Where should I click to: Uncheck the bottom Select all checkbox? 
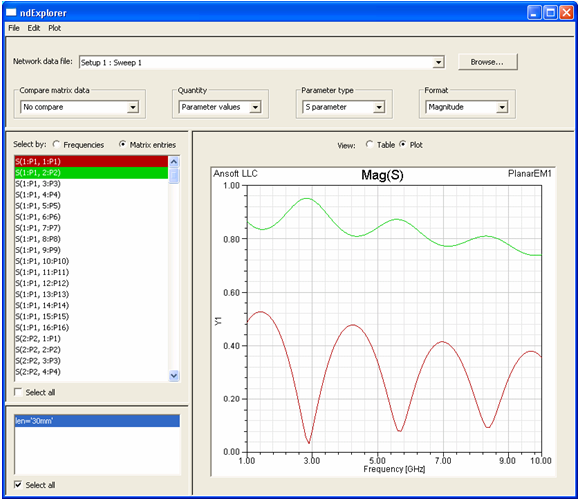tap(18, 485)
